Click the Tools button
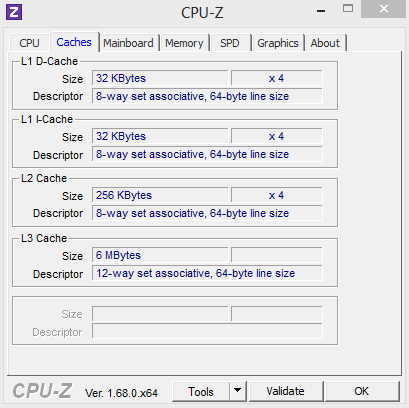Screen dimensions: 409x408 [x=201, y=391]
